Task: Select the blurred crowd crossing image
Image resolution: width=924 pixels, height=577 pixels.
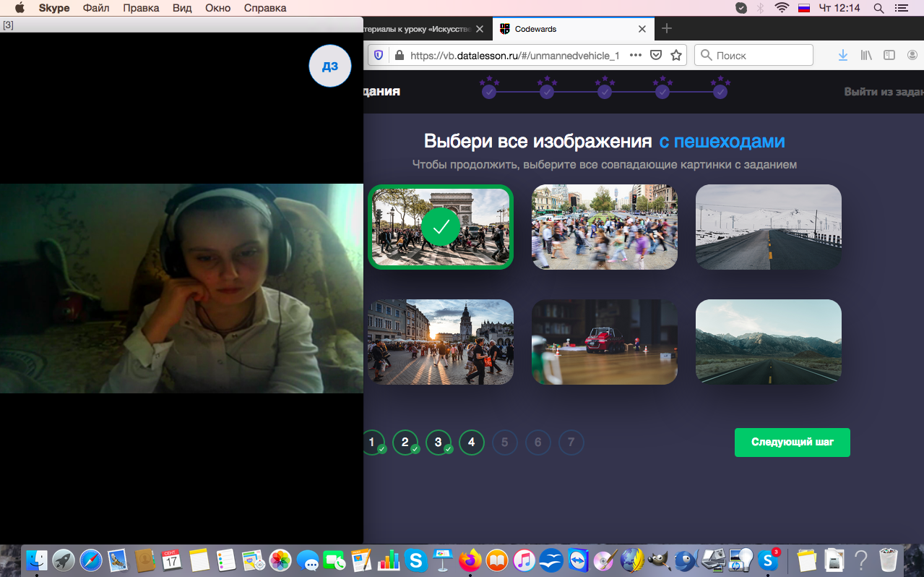Action: [605, 227]
